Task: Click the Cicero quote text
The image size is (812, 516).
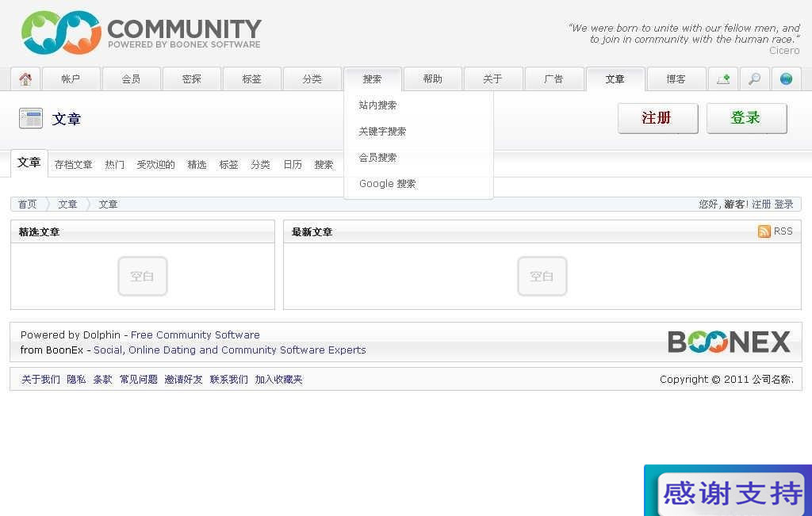Action: coord(684,39)
